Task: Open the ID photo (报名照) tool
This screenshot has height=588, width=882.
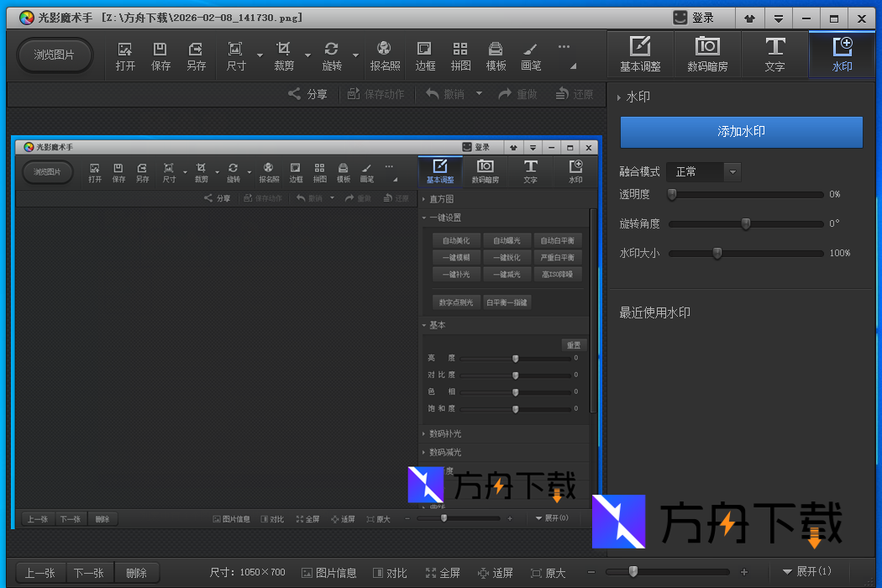Action: click(385, 55)
